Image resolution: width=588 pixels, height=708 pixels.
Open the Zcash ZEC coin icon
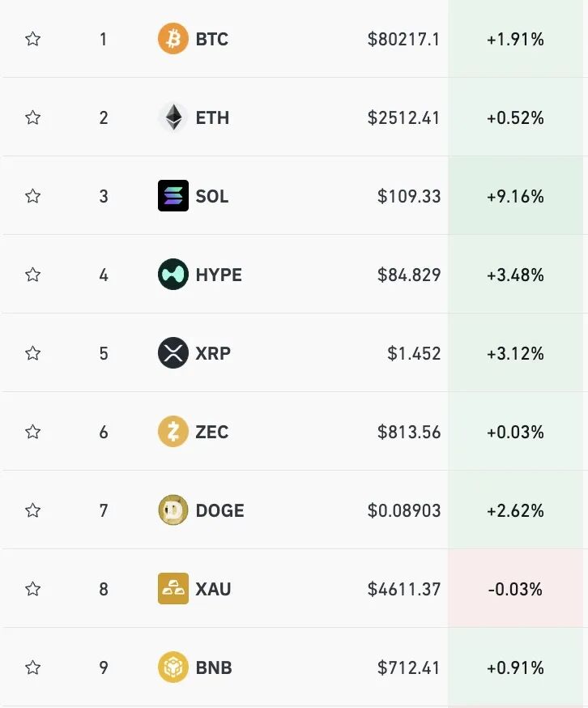(173, 432)
